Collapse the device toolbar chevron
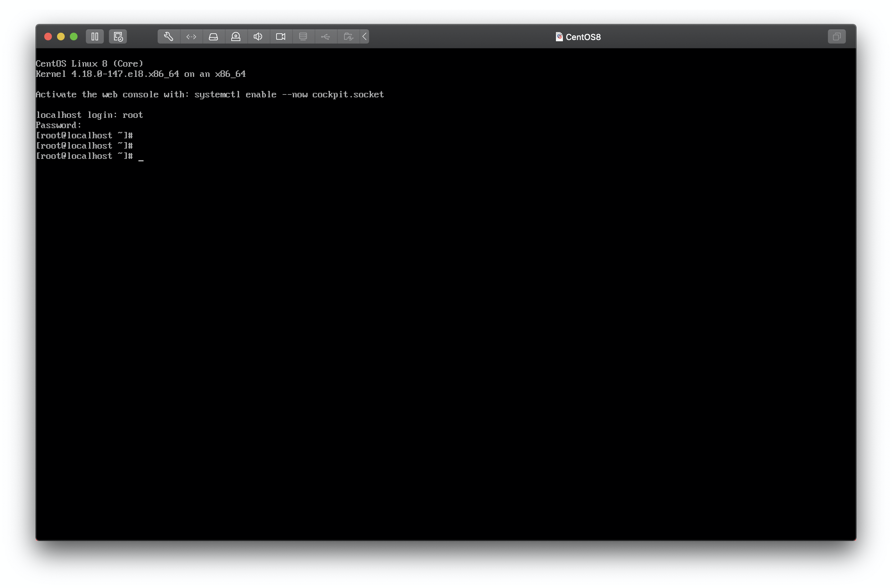The height and width of the screenshot is (588, 892). [365, 37]
